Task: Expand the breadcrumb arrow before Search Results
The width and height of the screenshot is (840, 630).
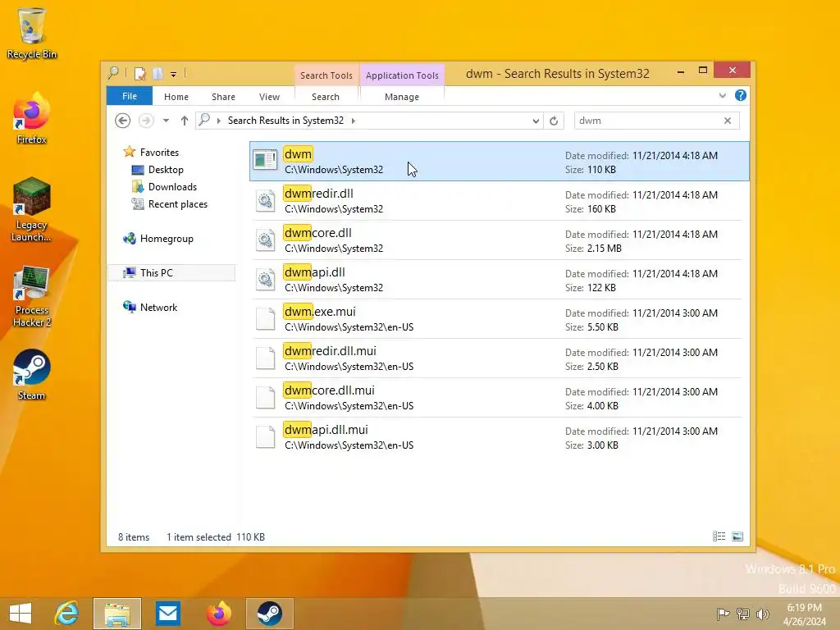Action: 218,121
